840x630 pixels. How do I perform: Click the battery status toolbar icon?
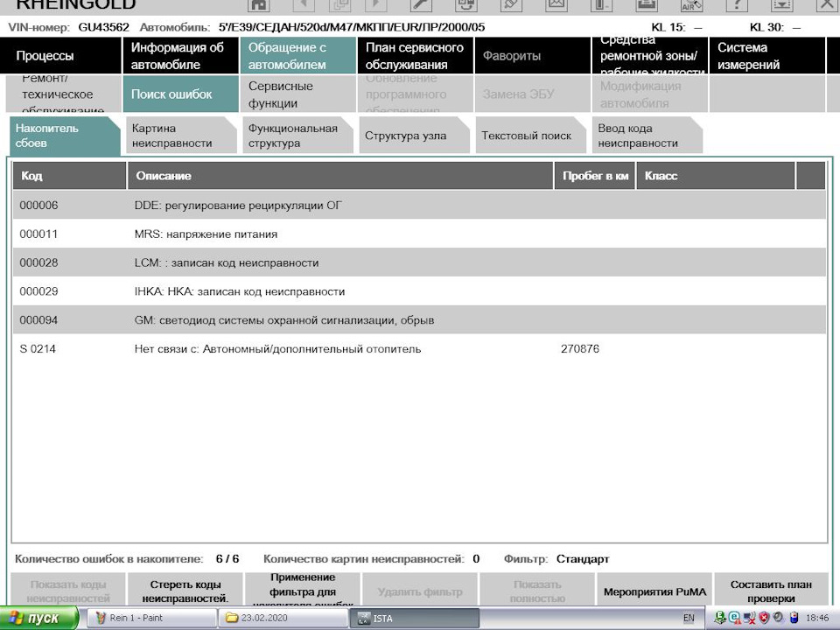click(x=601, y=5)
